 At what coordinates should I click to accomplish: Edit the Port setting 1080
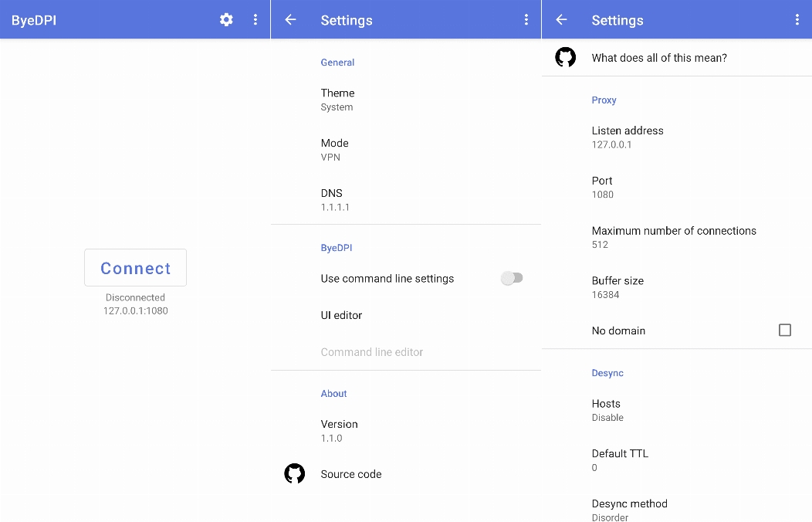click(x=677, y=187)
